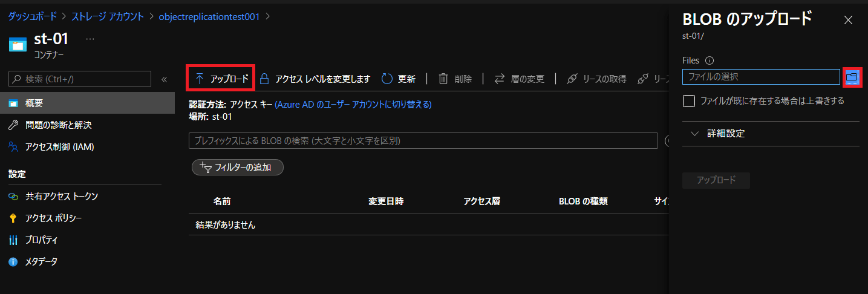Enable ファイルが既に存在する場合は上書きする checkbox

688,101
